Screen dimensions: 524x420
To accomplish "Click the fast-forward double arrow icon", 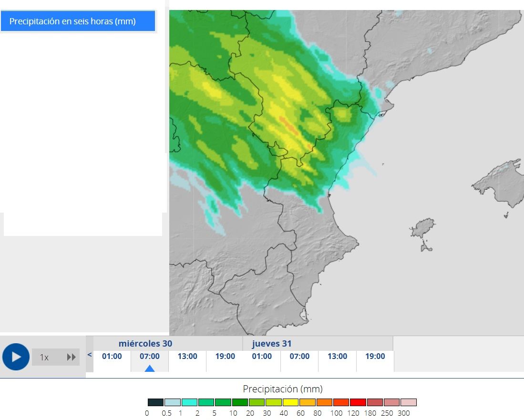I will point(71,357).
